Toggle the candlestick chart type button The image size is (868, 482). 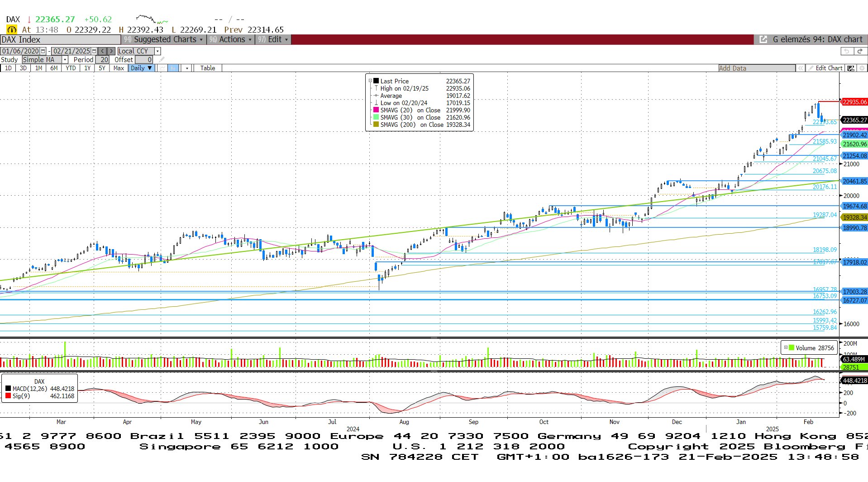[173, 68]
